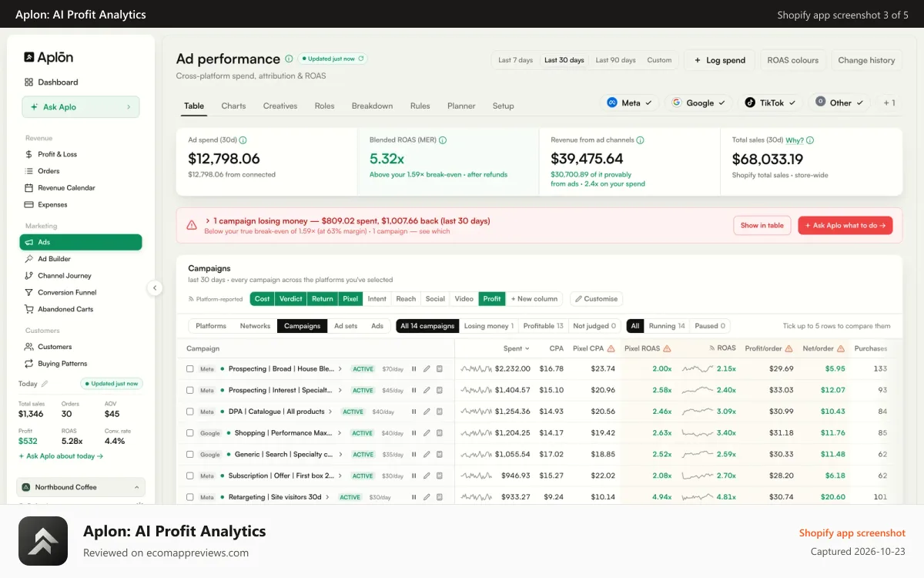Open the Channel Journey branch icon
This screenshot has width=924, height=578.
click(28, 276)
